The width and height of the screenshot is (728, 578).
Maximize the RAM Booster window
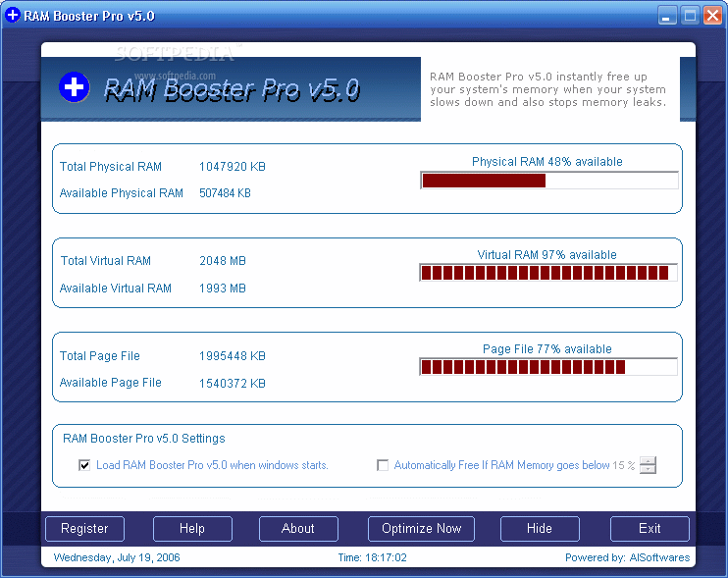(690, 16)
